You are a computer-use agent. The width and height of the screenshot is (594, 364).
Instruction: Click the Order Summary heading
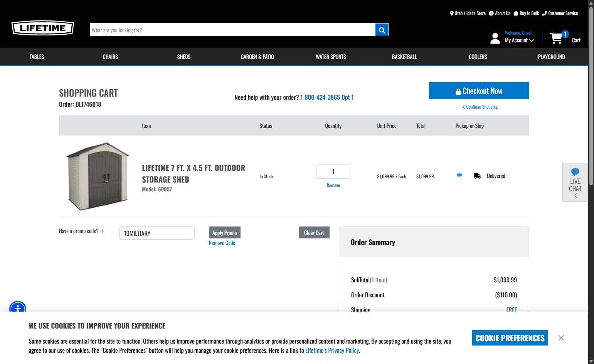[x=373, y=242]
